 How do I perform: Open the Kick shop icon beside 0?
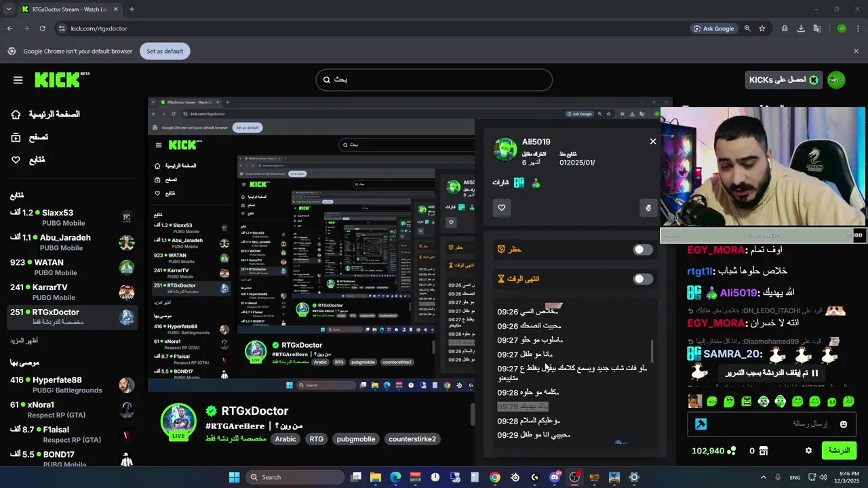point(763,451)
